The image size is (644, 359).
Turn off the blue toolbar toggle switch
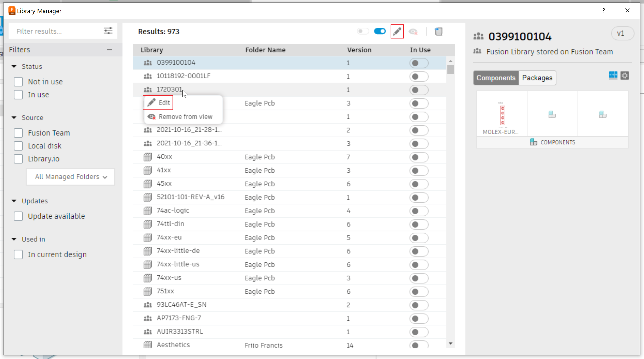[379, 31]
